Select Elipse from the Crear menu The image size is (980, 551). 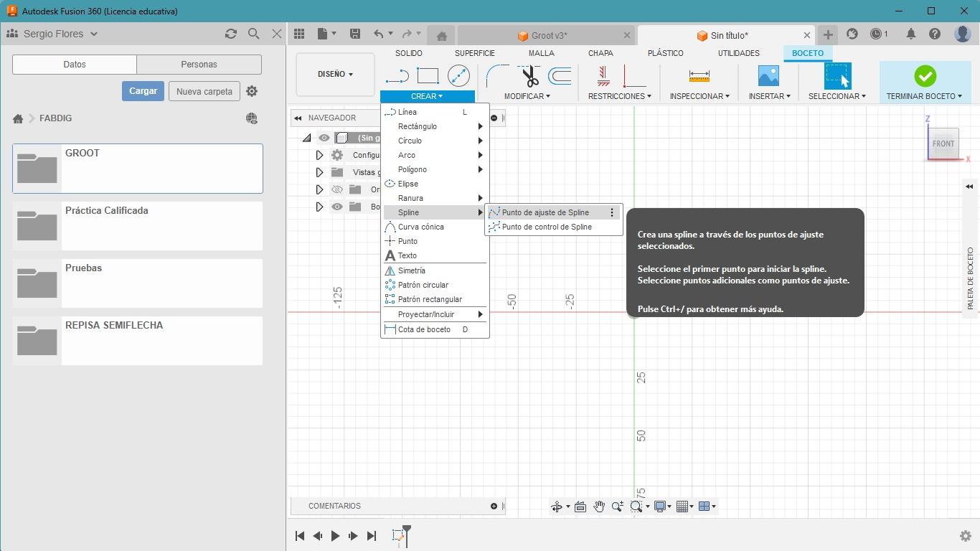[x=435, y=184]
